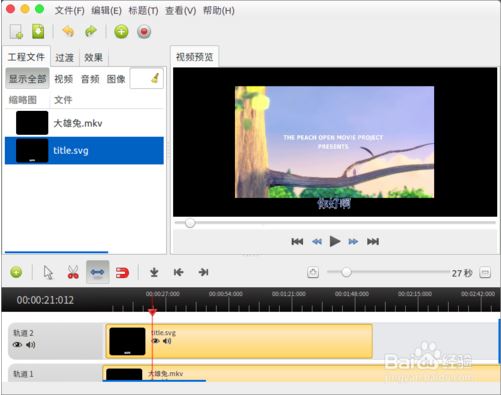
Task: Click the project files filter input field
Action: 147,78
